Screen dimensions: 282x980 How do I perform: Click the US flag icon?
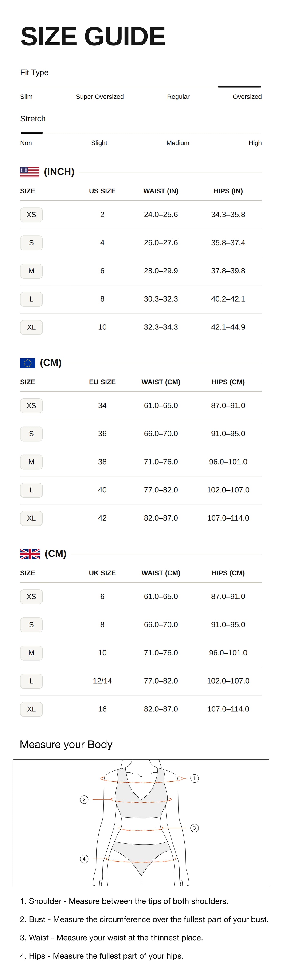(30, 172)
